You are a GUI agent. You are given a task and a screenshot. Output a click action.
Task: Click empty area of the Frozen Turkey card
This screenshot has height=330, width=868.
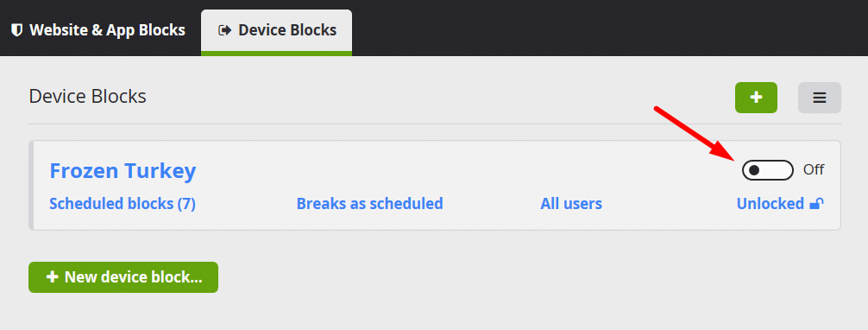443,169
